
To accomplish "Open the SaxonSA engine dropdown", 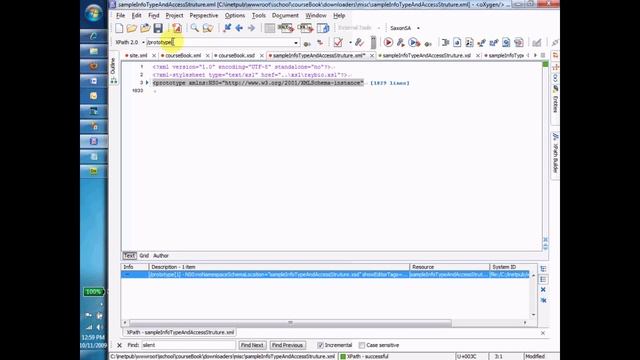I will pos(418,28).
